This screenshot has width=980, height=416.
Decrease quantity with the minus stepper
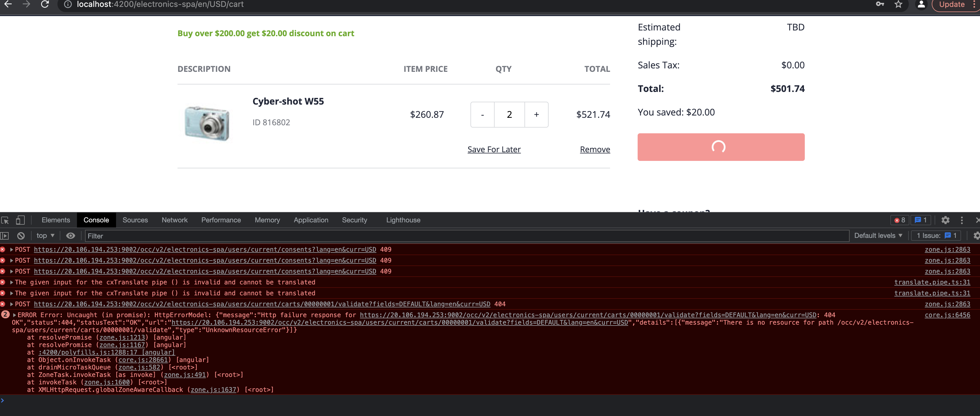[482, 115]
